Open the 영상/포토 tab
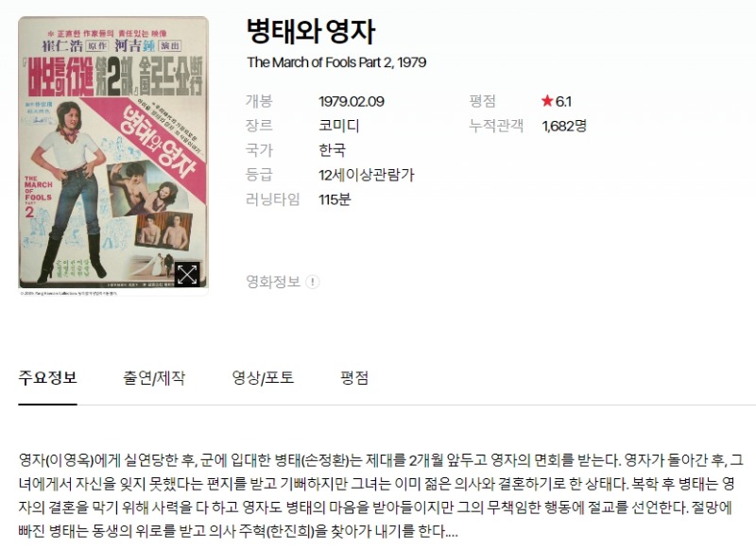The image size is (756, 551). click(x=263, y=377)
